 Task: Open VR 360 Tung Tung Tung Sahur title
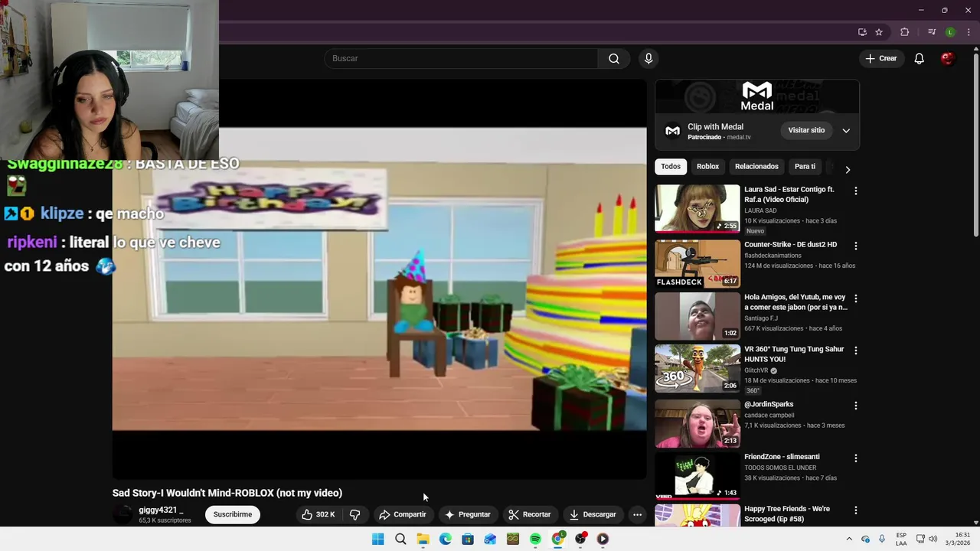[794, 354]
